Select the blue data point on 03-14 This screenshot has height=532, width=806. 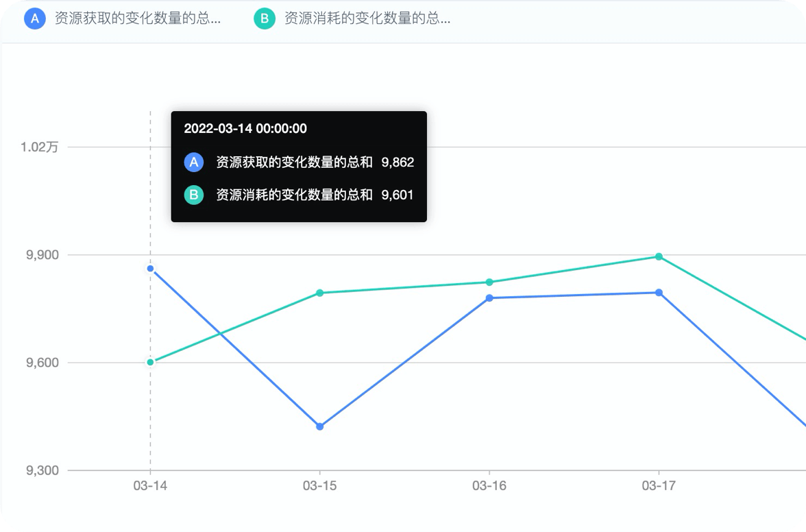pos(150,269)
